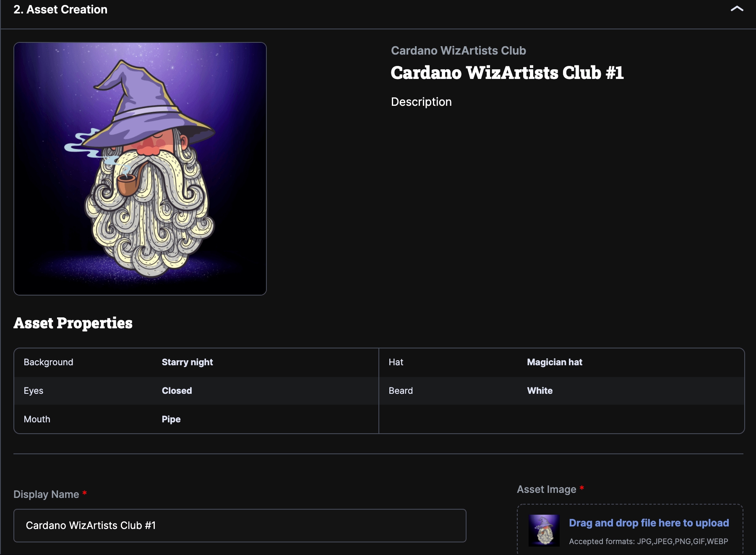This screenshot has width=756, height=555.
Task: Click the Description label
Action: tap(421, 102)
